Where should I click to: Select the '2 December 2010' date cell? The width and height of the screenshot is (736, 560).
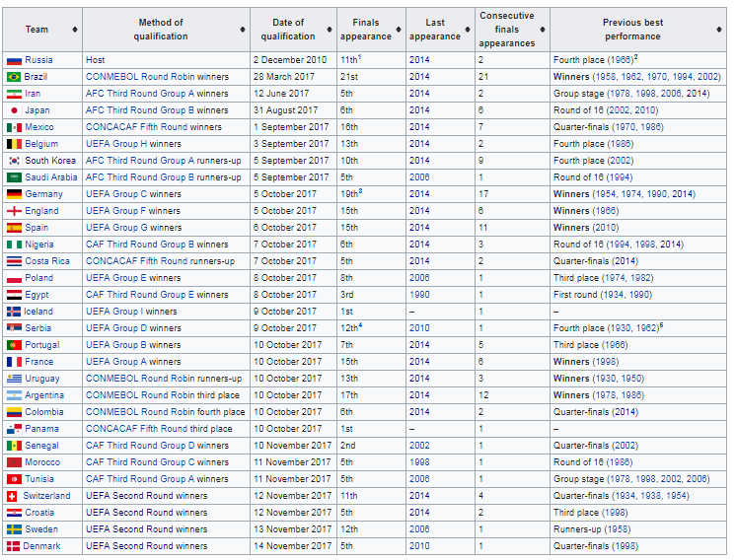pyautogui.click(x=293, y=60)
